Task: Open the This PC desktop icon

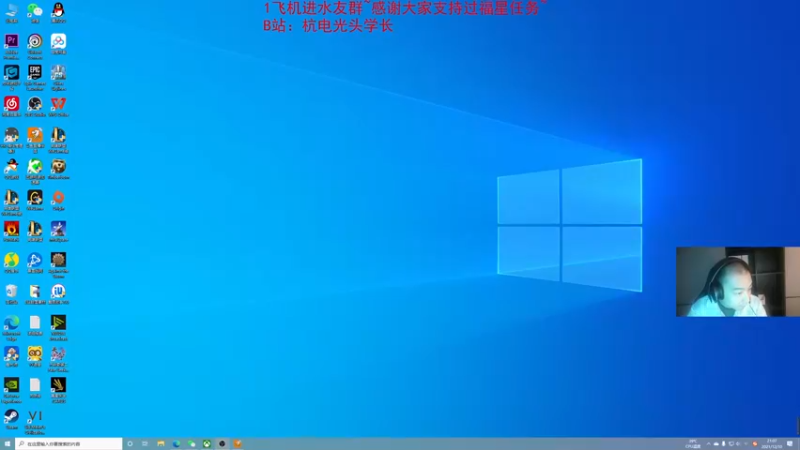Action: click(11, 10)
